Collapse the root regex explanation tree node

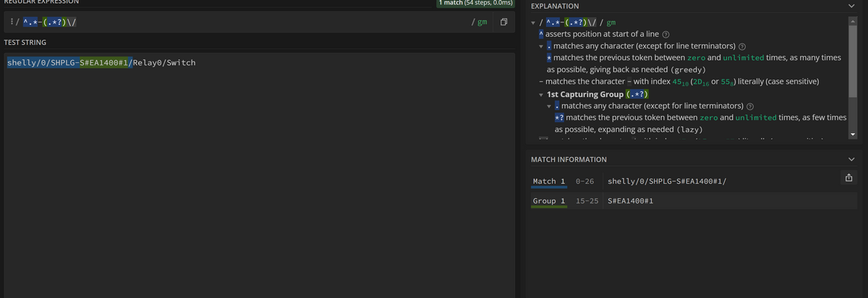click(533, 23)
